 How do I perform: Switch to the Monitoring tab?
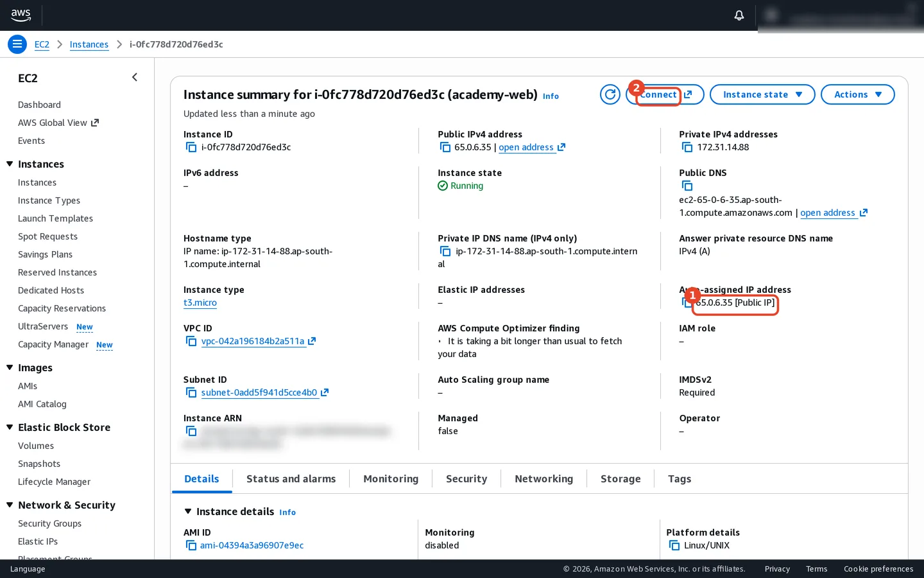point(391,478)
